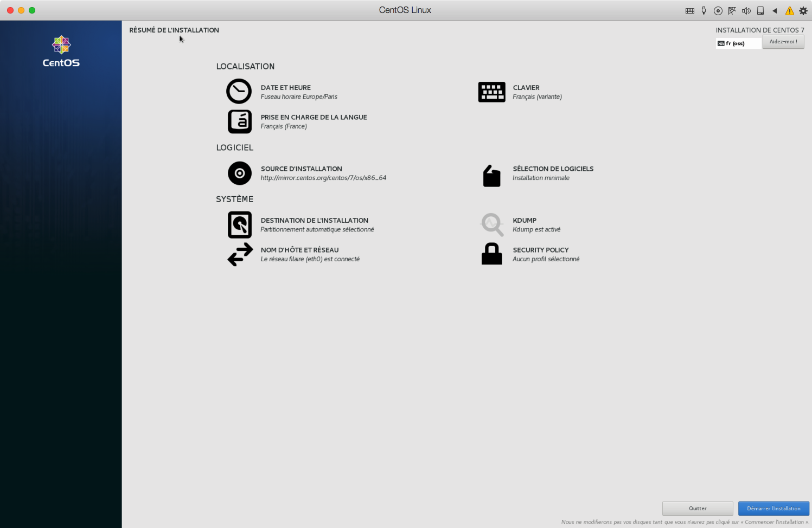Open the Kdump magnifier icon

click(x=492, y=224)
